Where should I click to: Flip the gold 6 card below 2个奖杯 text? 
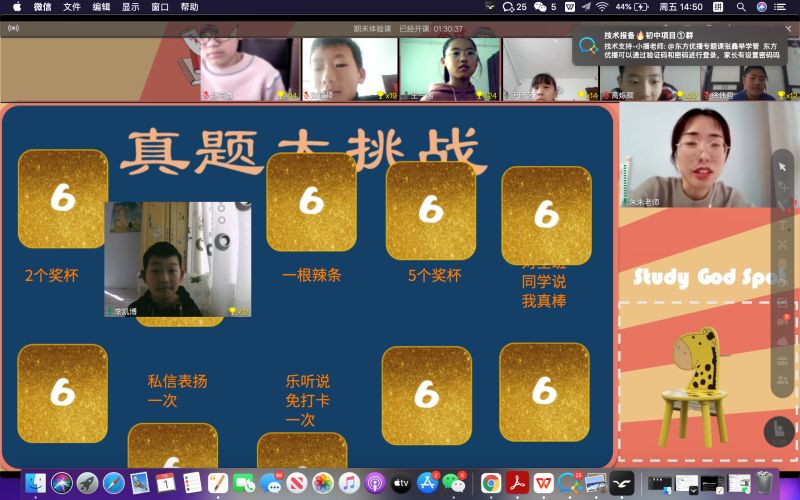pos(62,393)
